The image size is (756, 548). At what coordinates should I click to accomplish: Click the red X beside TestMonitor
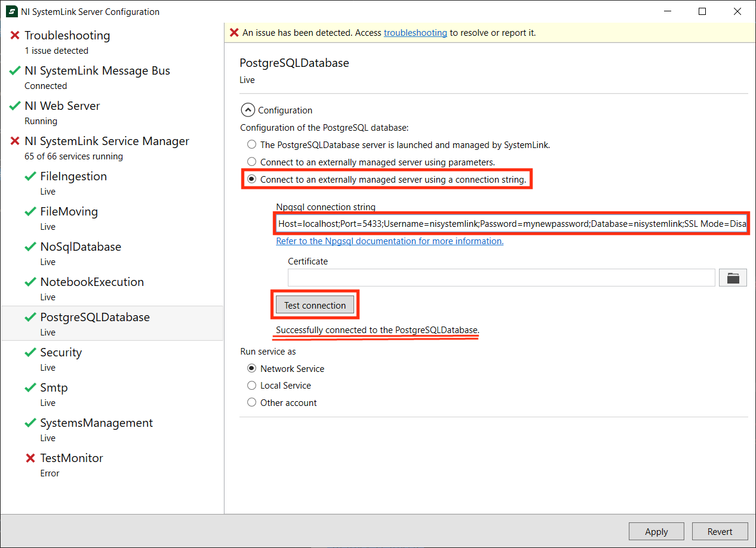(x=30, y=458)
